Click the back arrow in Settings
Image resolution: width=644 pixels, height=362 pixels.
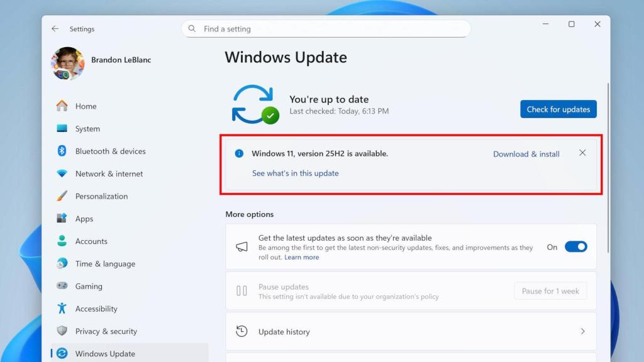[55, 28]
